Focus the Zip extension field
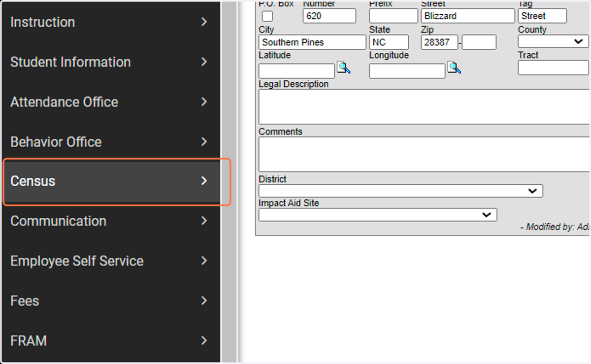Image resolution: width=591 pixels, height=364 pixels. [x=479, y=42]
